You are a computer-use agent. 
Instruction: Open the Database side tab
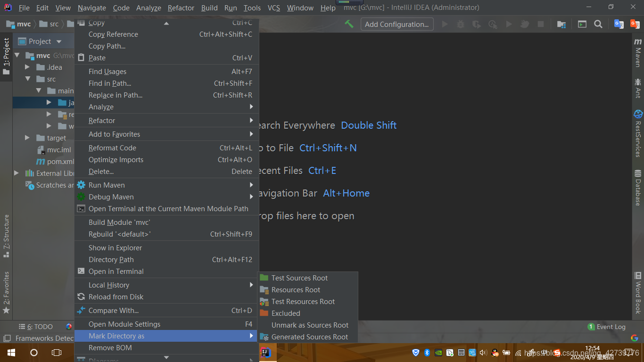pyautogui.click(x=638, y=188)
